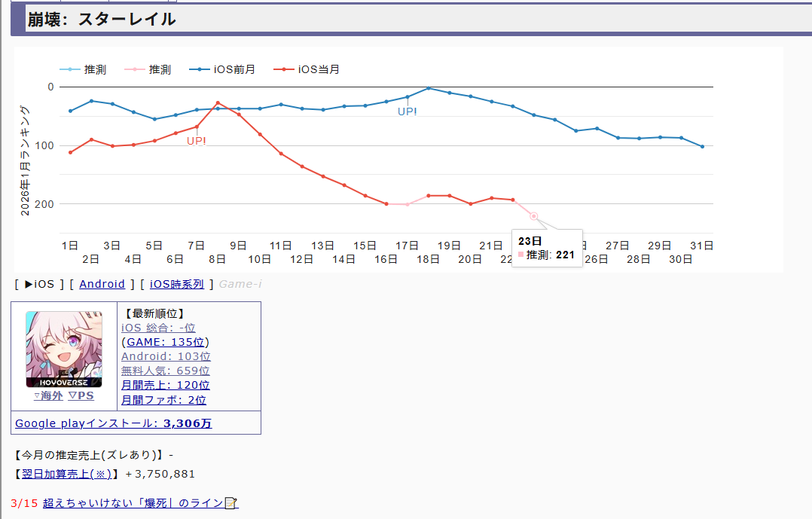Screen dimensions: 812x519
Task: Select the ▶iOS view option
Action: click(x=39, y=284)
